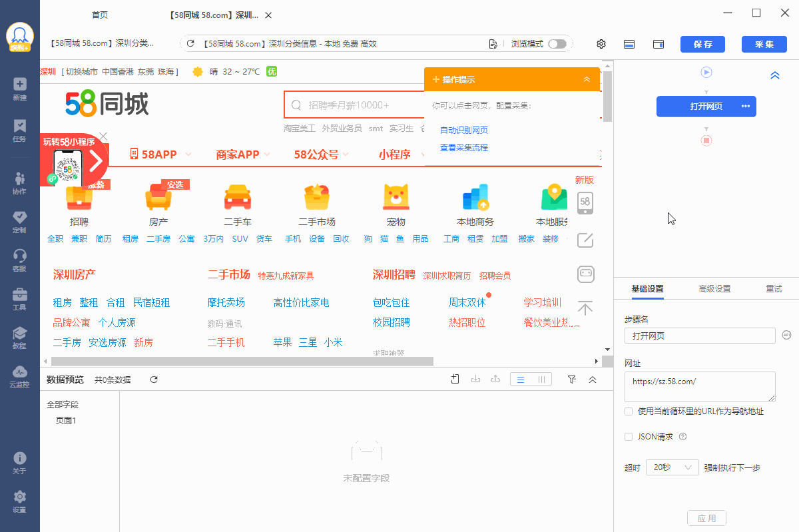The height and width of the screenshot is (532, 799).
Task: Collapse the 操作提示 tips panel
Action: [x=587, y=79]
